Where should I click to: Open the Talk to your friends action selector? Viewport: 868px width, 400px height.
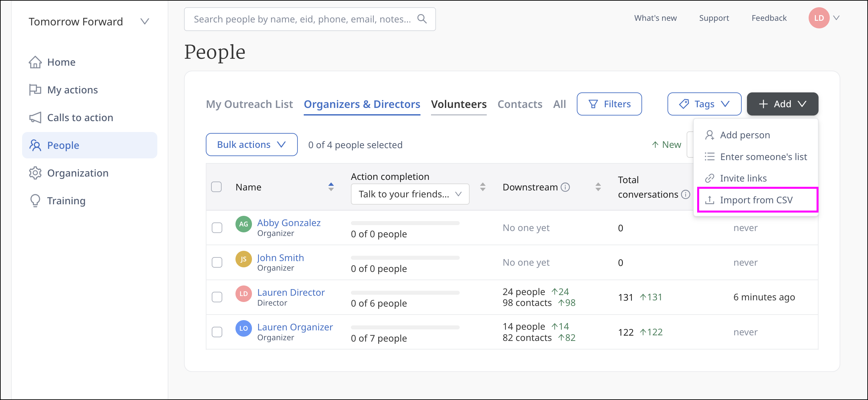point(410,194)
